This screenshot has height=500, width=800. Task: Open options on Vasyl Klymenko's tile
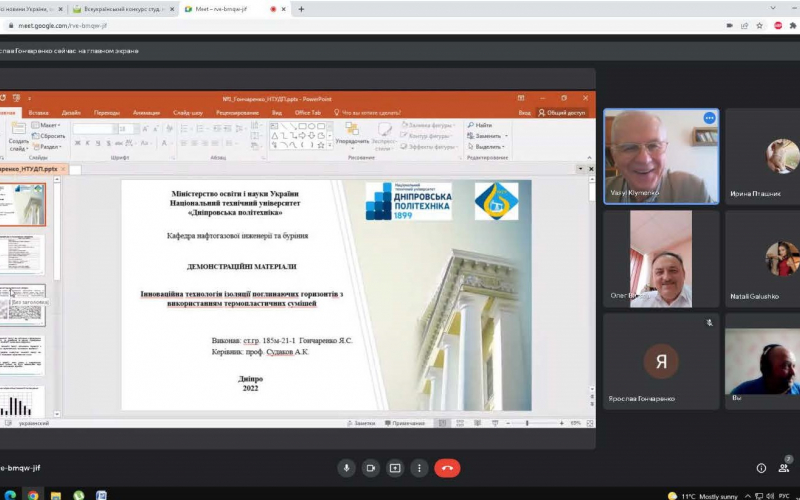(709, 118)
